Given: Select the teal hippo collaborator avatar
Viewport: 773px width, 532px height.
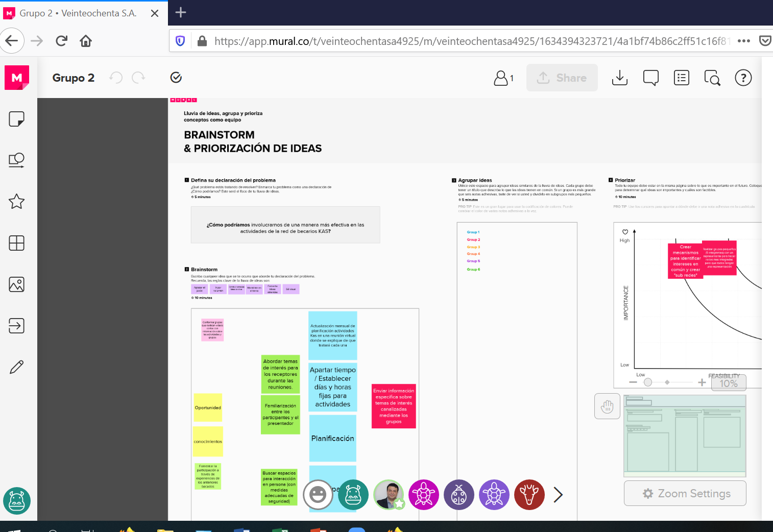Looking at the screenshot, I should [353, 495].
